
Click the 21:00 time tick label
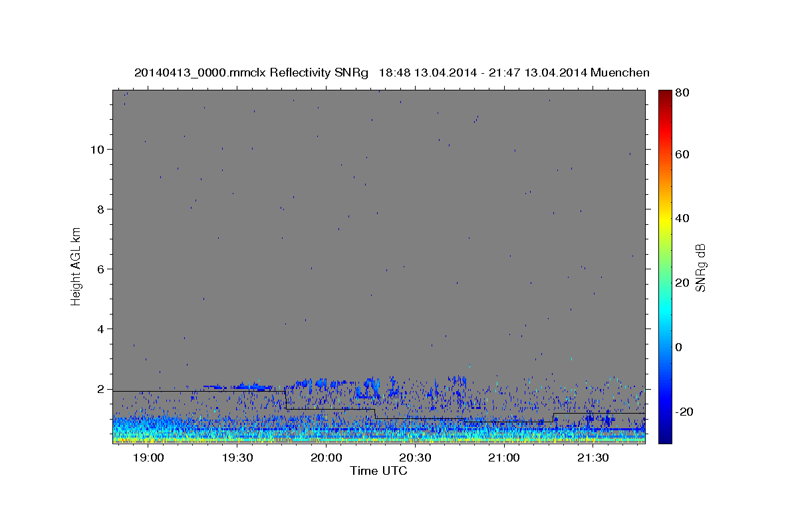(504, 458)
